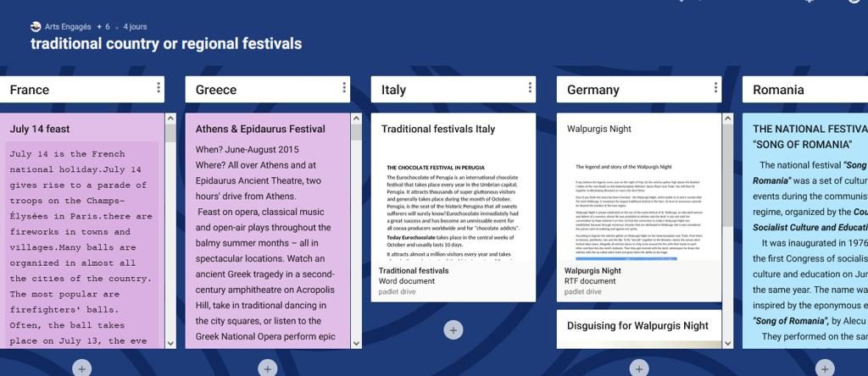Open the Athens & Epidaurus Festival post title
Viewport: 868px width, 376px height.
(x=260, y=129)
